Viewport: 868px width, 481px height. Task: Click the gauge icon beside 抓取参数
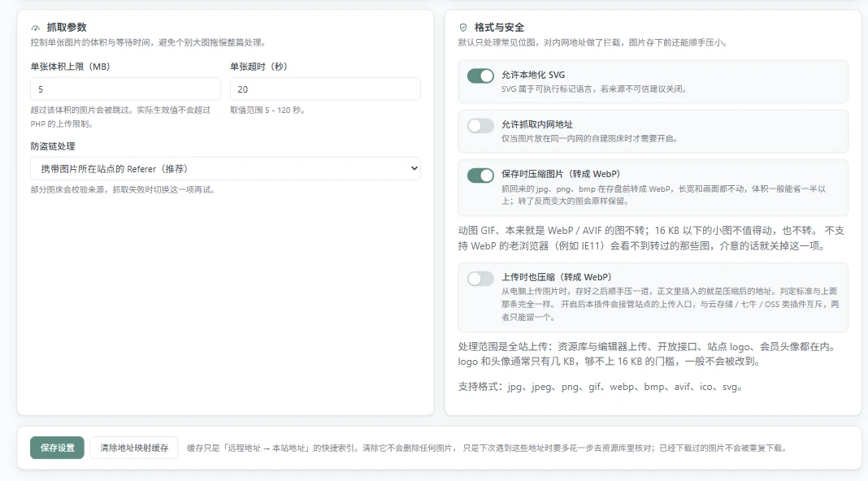click(x=36, y=28)
